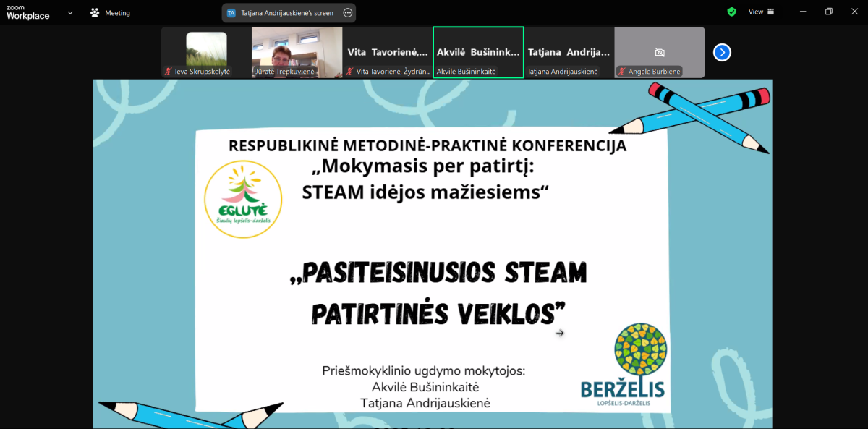Expand the Zoom Workplace dropdown arrow

coord(71,12)
